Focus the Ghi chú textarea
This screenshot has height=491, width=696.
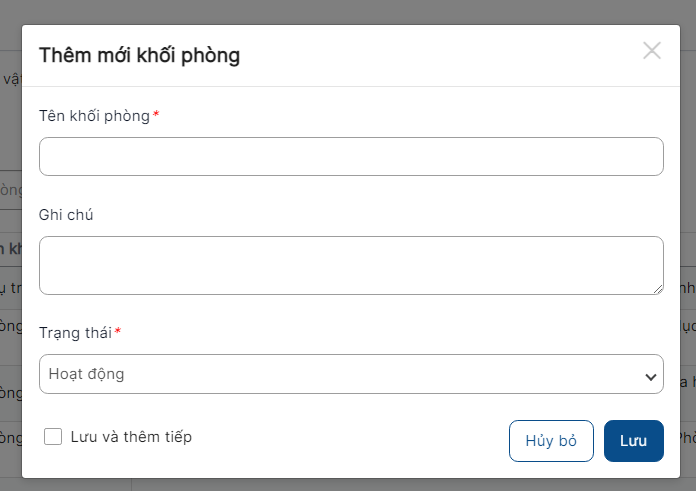(x=351, y=265)
